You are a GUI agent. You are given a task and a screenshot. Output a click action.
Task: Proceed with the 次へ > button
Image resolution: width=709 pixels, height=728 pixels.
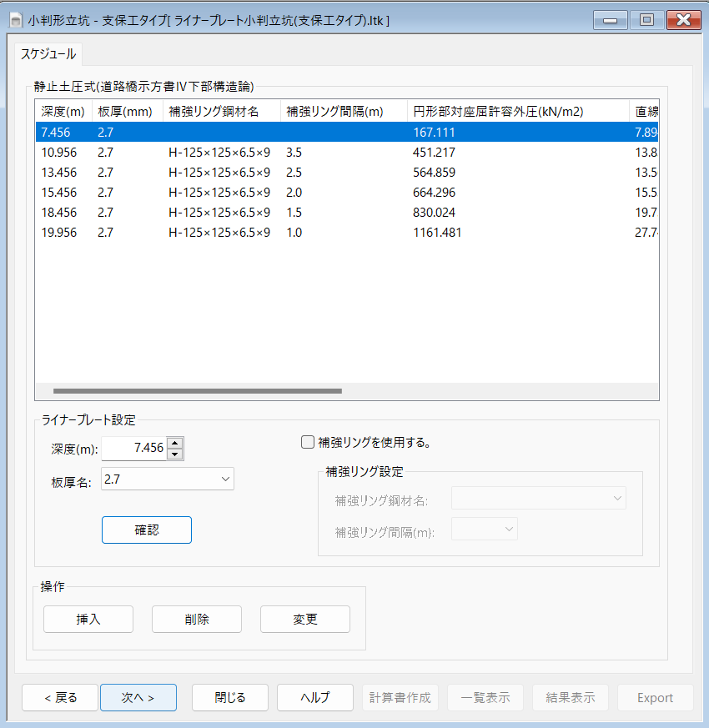[138, 698]
